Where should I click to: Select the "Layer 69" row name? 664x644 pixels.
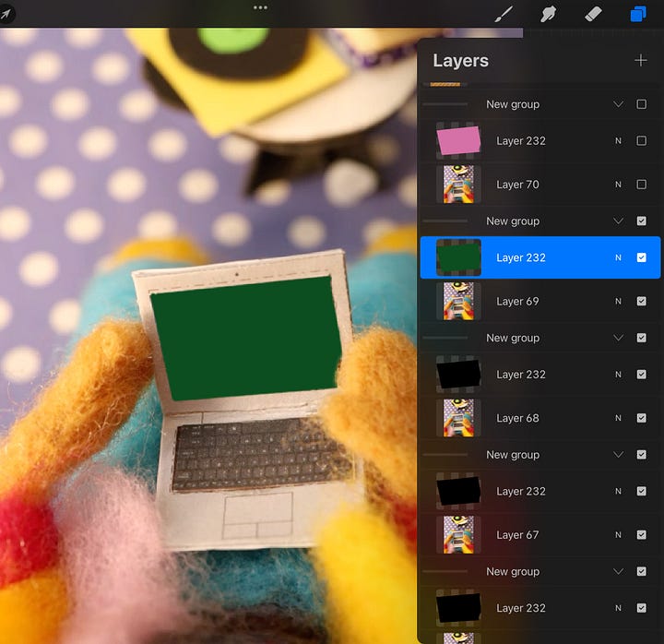click(x=517, y=302)
